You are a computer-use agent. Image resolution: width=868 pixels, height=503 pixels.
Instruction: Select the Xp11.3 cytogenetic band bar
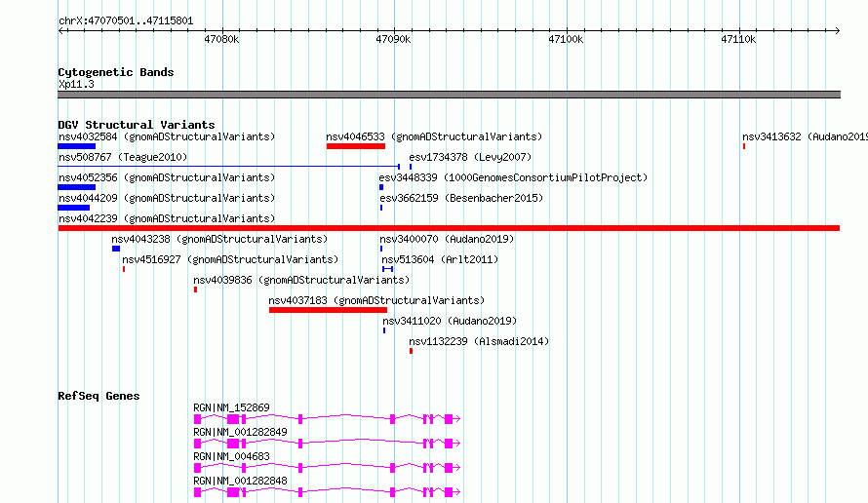(x=449, y=95)
